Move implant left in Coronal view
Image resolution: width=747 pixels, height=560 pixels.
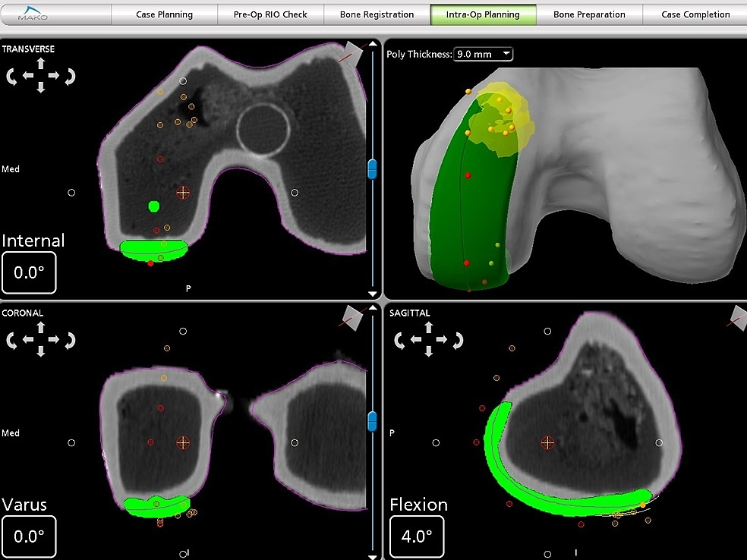[x=27, y=340]
